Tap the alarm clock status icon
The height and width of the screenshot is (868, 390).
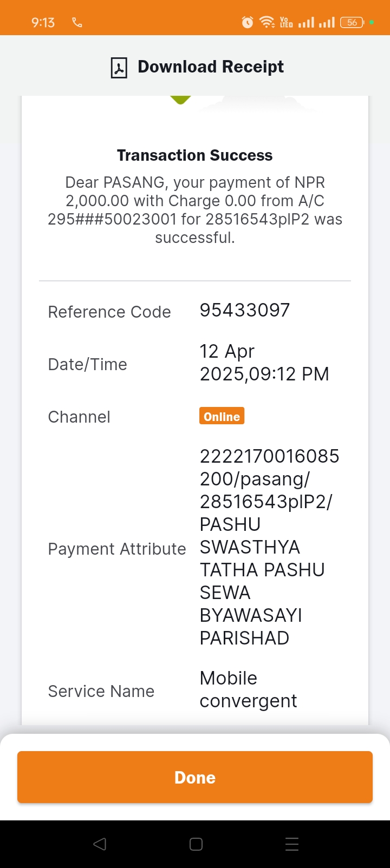pos(248,22)
